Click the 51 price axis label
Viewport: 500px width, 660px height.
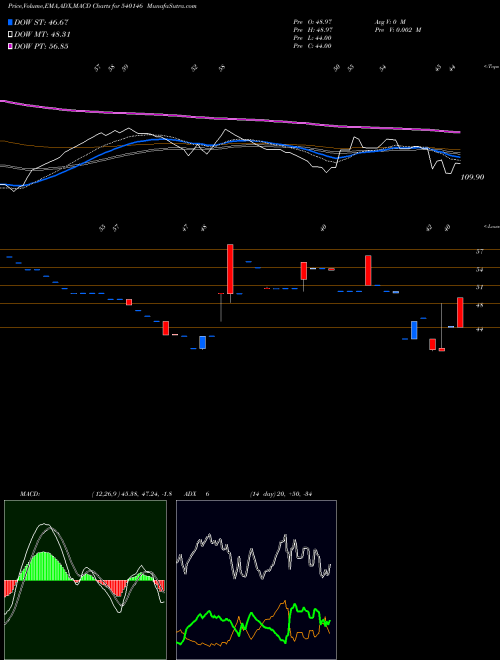(479, 287)
